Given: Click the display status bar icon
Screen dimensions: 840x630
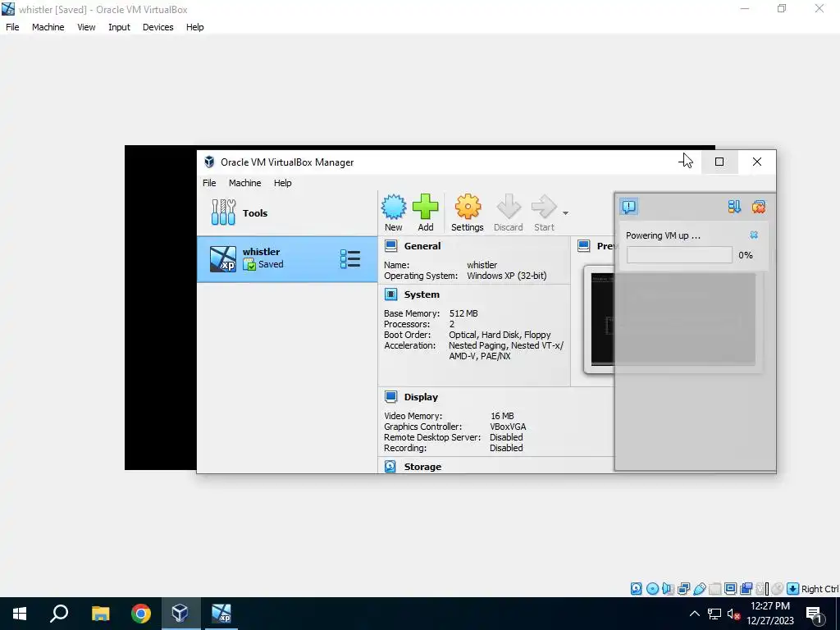Looking at the screenshot, I should coord(730,589).
